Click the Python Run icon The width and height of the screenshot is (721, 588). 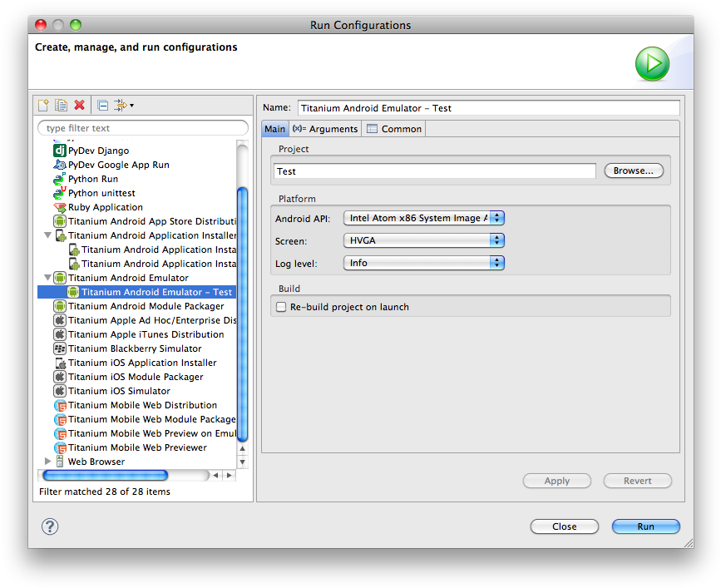click(x=60, y=179)
